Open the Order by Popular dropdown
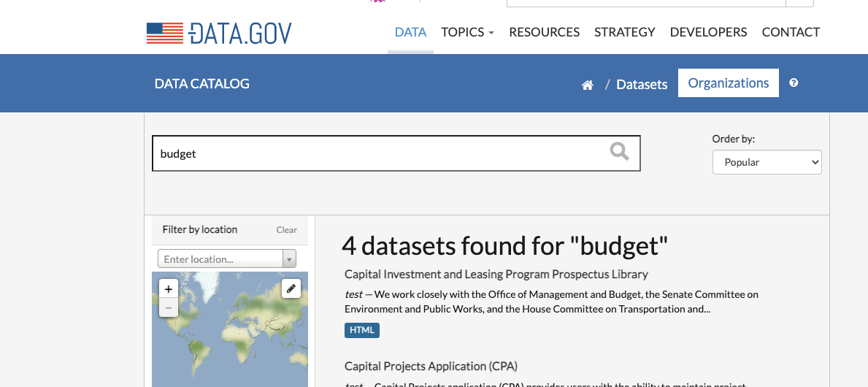Image resolution: width=868 pixels, height=387 pixels. click(x=767, y=162)
